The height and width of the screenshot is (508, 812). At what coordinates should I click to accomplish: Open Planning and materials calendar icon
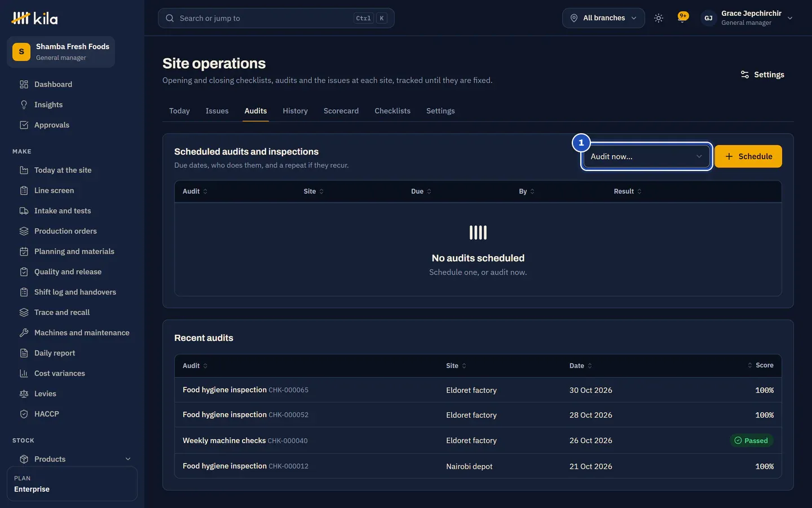[x=24, y=252]
